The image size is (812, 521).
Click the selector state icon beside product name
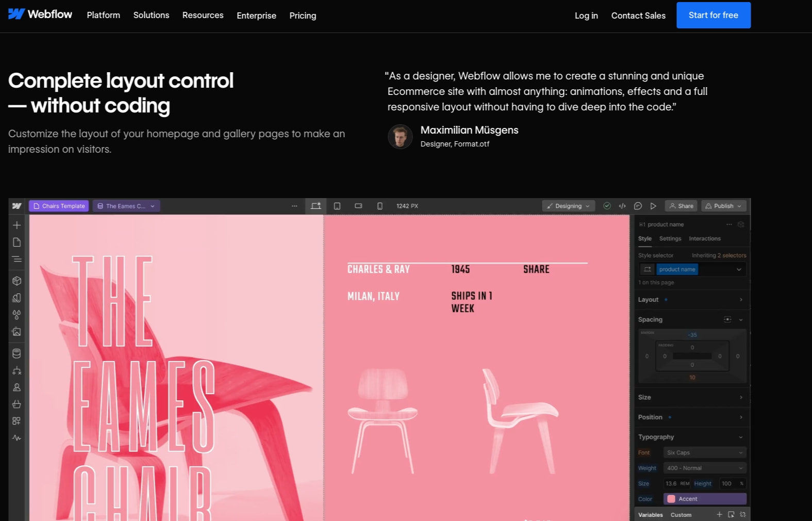tap(648, 269)
